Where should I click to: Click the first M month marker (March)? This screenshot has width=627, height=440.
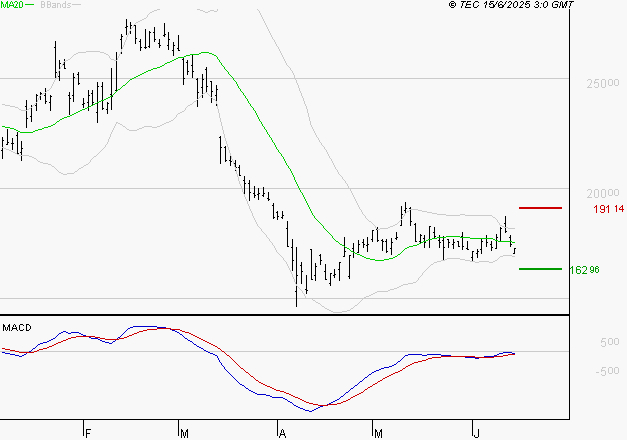point(184,434)
